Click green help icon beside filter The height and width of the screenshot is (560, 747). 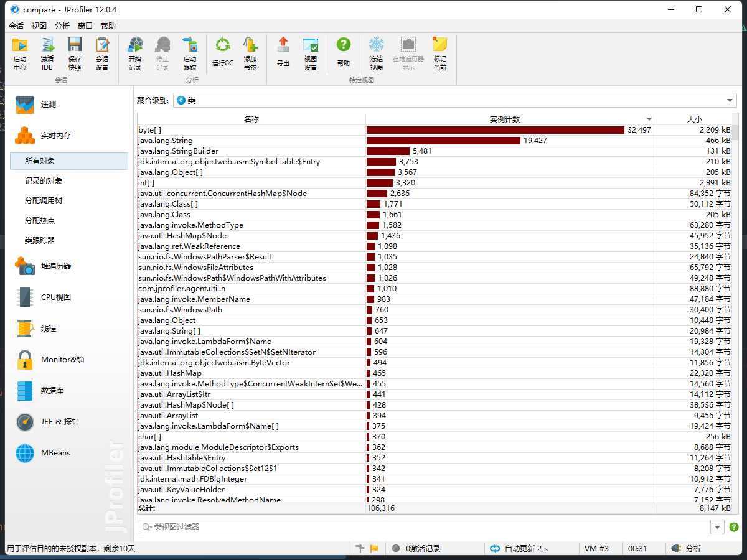click(x=734, y=527)
